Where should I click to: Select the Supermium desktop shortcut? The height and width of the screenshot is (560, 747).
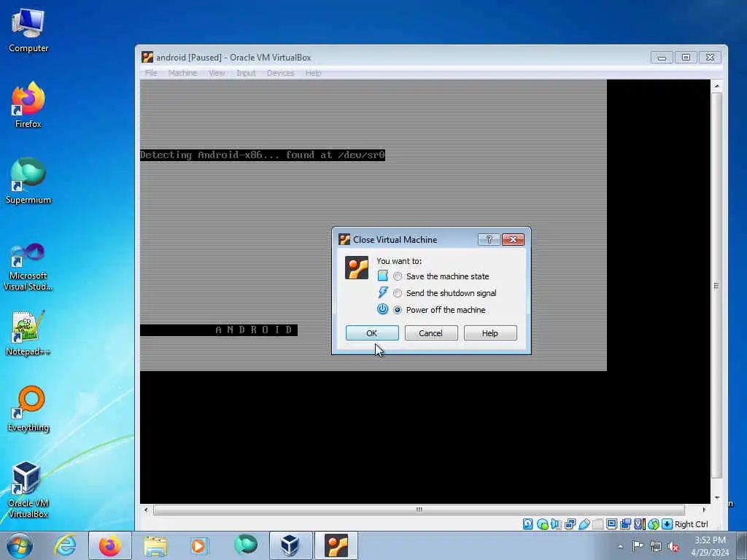tap(28, 181)
